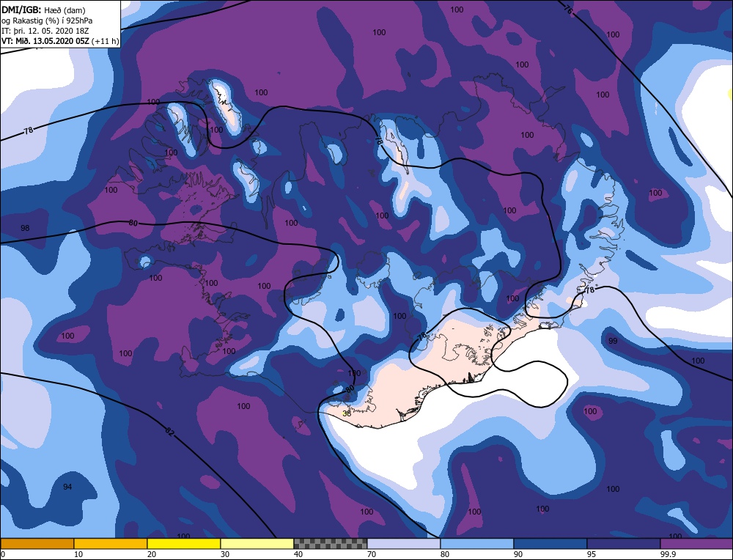
Task: Click the dark orange 0–10 legend swatch
Action: [x=37, y=544]
